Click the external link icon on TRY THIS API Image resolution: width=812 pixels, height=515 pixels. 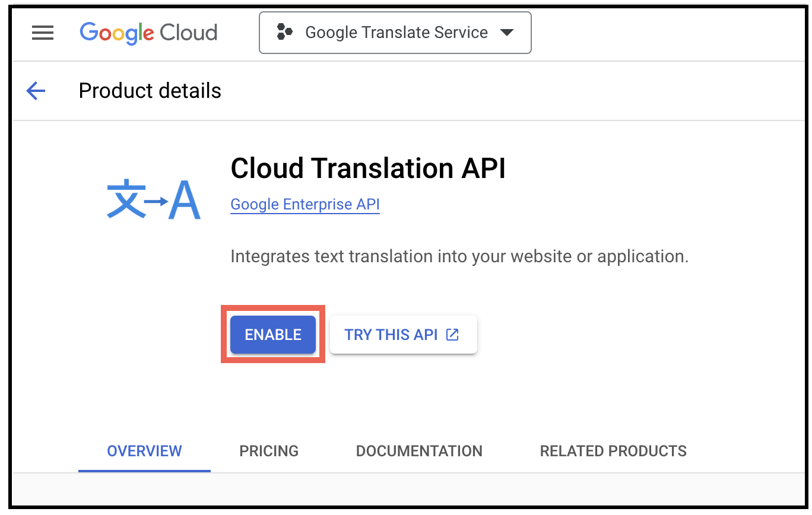coord(453,335)
